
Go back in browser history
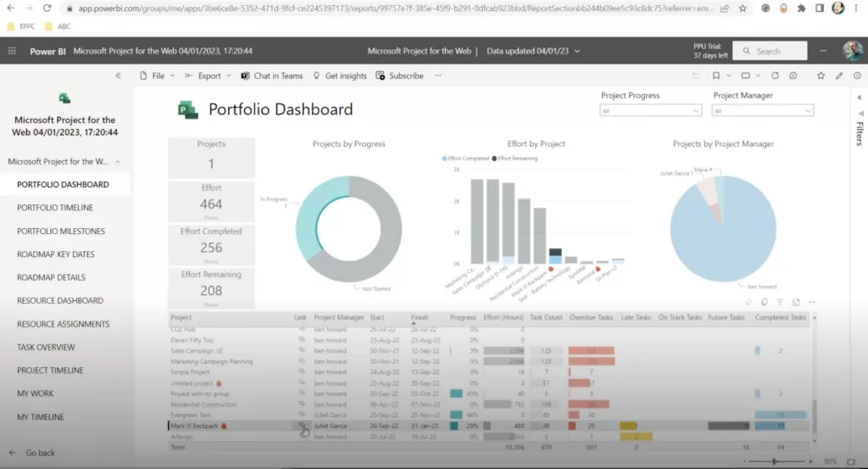click(11, 8)
